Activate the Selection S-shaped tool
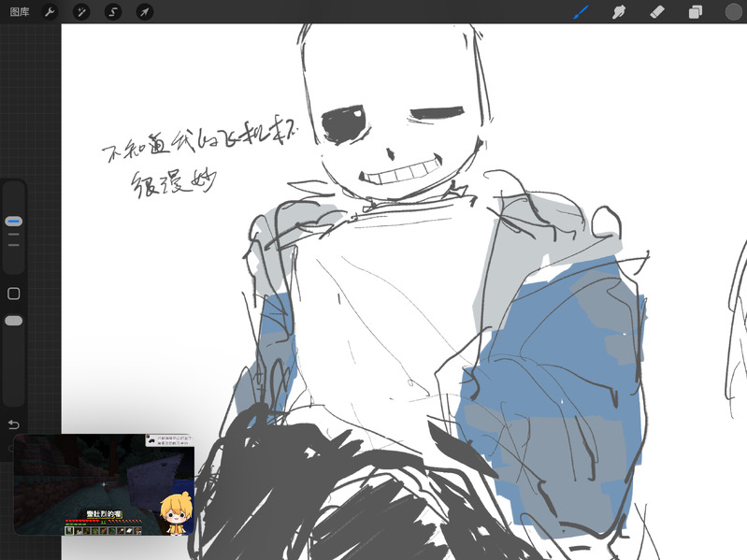The width and height of the screenshot is (747, 560). pyautogui.click(x=113, y=12)
